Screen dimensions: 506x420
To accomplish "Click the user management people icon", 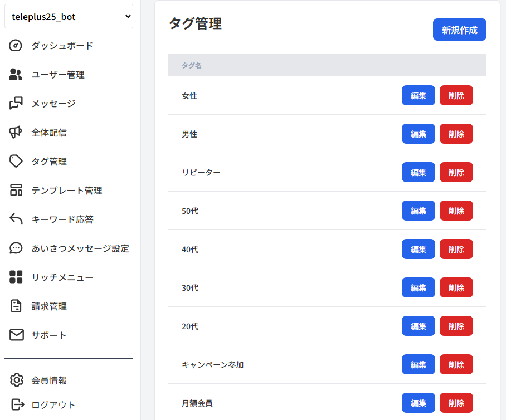I will [16, 75].
